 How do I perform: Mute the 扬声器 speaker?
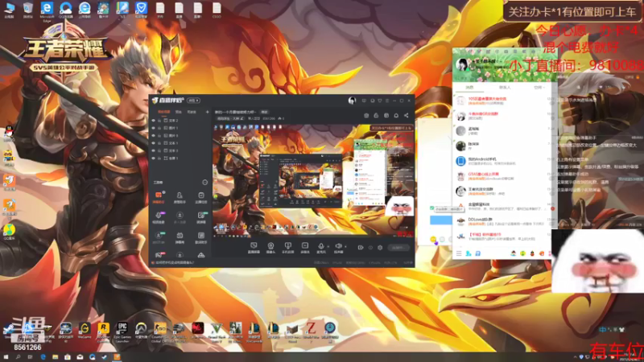[338, 247]
